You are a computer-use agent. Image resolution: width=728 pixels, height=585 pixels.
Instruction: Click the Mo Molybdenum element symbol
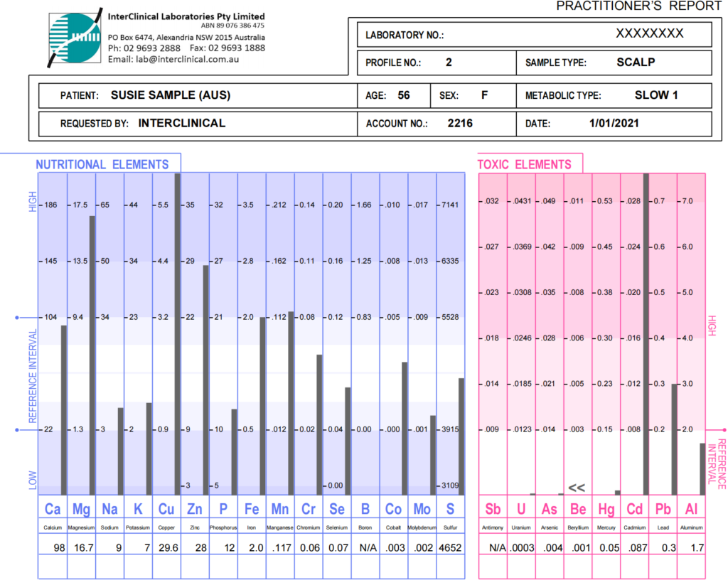click(422, 510)
